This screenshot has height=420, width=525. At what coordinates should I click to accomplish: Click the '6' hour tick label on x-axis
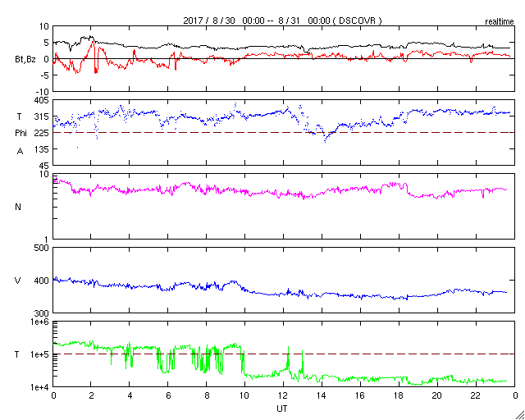pyautogui.click(x=168, y=395)
